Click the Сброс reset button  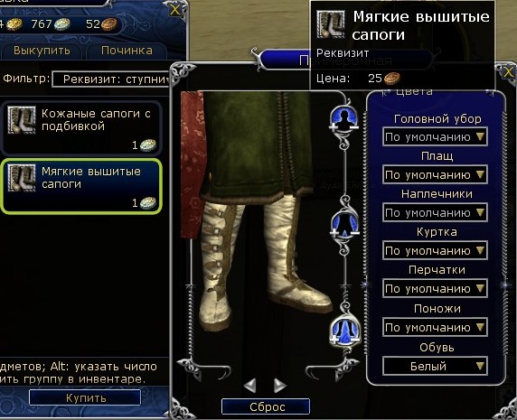[x=266, y=406]
